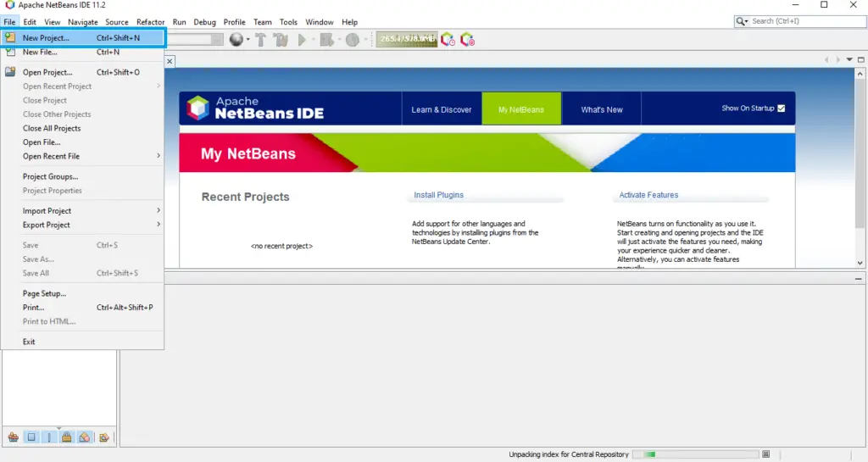868x462 pixels.
Task: Toggle the square filter button in navigator
Action: 31,437
